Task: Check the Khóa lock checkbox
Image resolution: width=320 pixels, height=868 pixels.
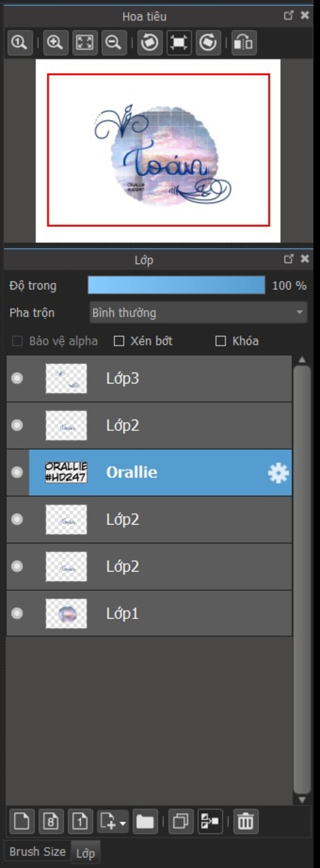Action: tap(220, 341)
